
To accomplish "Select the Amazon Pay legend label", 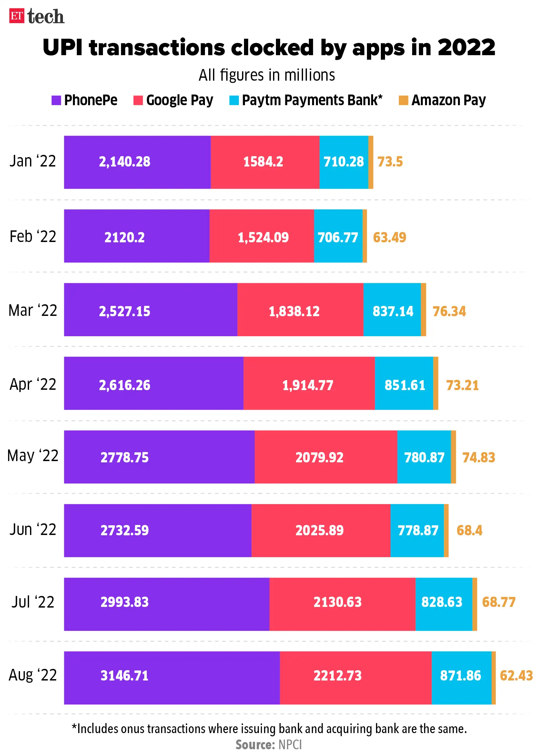I will click(448, 100).
